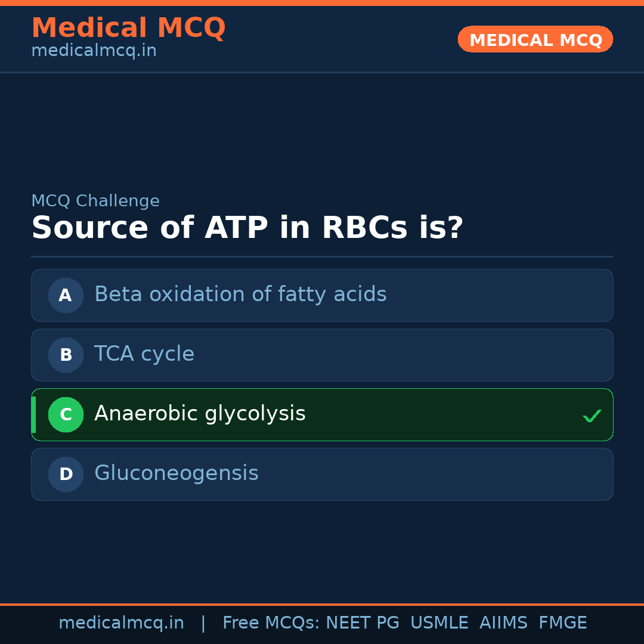
Task: Pick the Gluconeogensis answer option
Action: 177,473
